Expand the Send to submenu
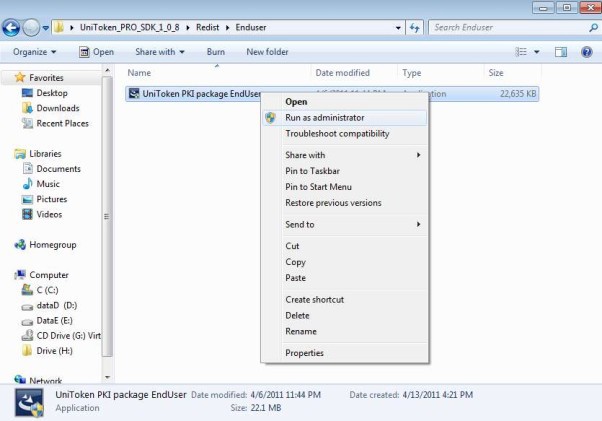The height and width of the screenshot is (421, 602). [x=344, y=225]
